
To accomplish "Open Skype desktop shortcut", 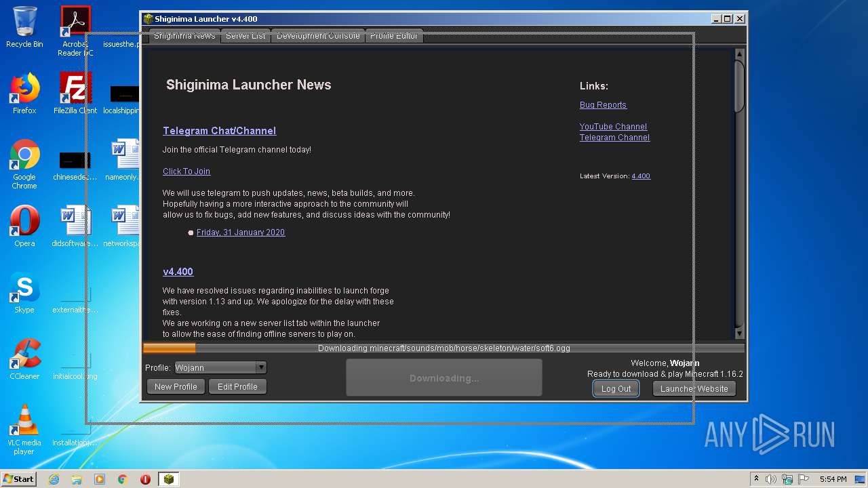I will [24, 293].
